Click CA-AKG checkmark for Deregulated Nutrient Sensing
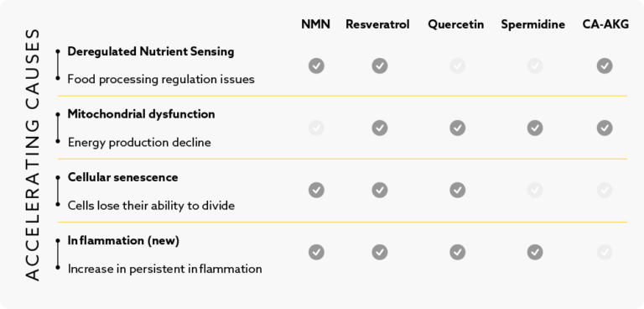Viewport: 644px width, 309px height. coord(605,65)
